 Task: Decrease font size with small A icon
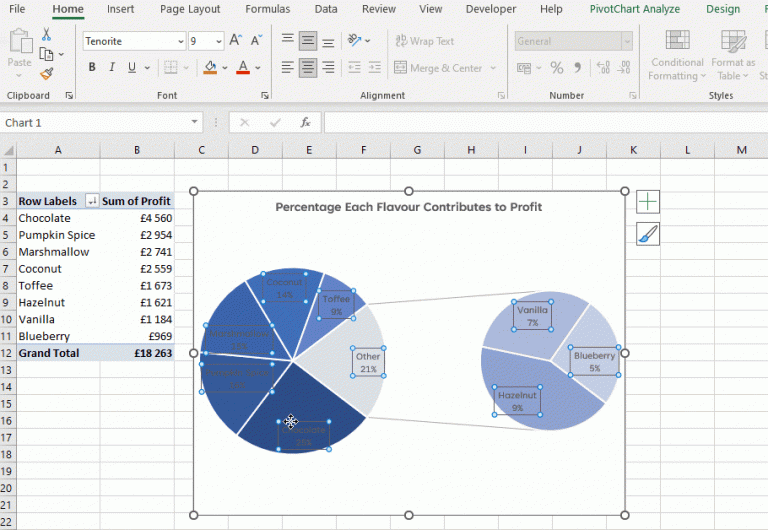coord(256,41)
